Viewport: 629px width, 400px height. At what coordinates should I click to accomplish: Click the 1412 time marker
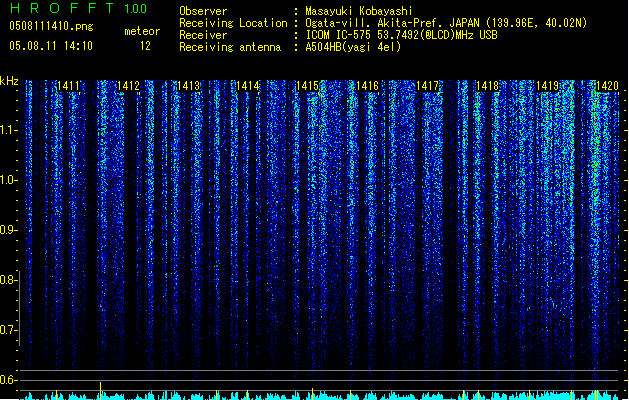(128, 86)
